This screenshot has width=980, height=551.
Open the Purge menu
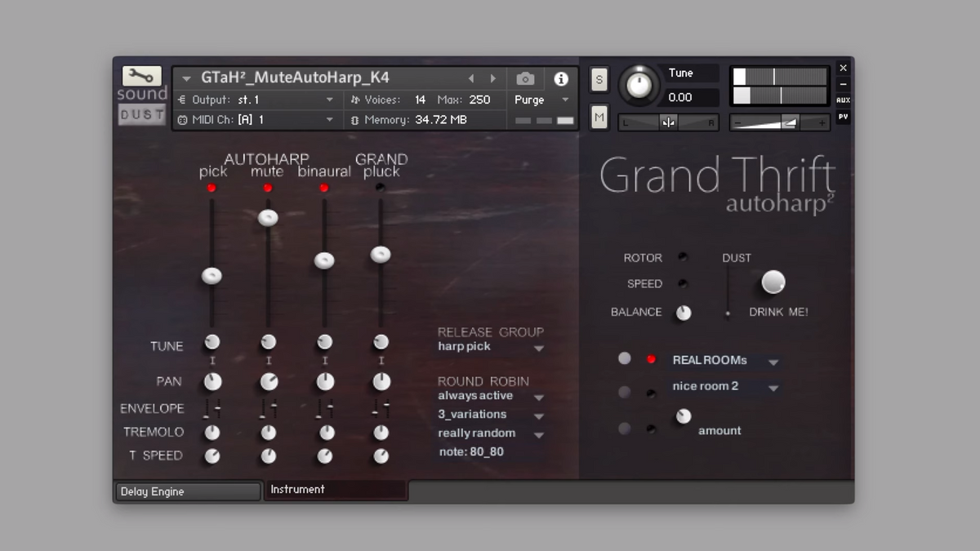coord(542,100)
